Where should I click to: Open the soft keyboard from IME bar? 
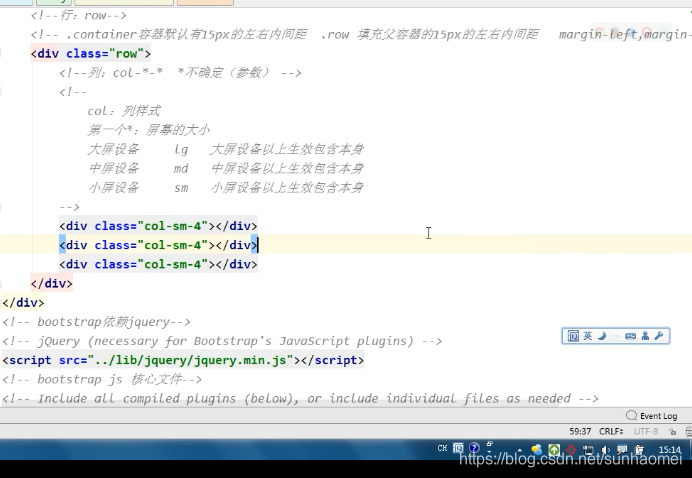pyautogui.click(x=630, y=336)
